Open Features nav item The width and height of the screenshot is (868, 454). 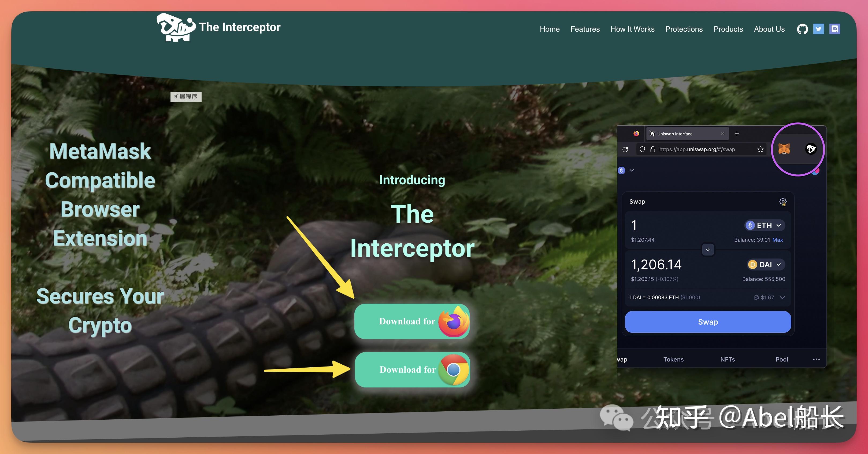click(x=585, y=29)
